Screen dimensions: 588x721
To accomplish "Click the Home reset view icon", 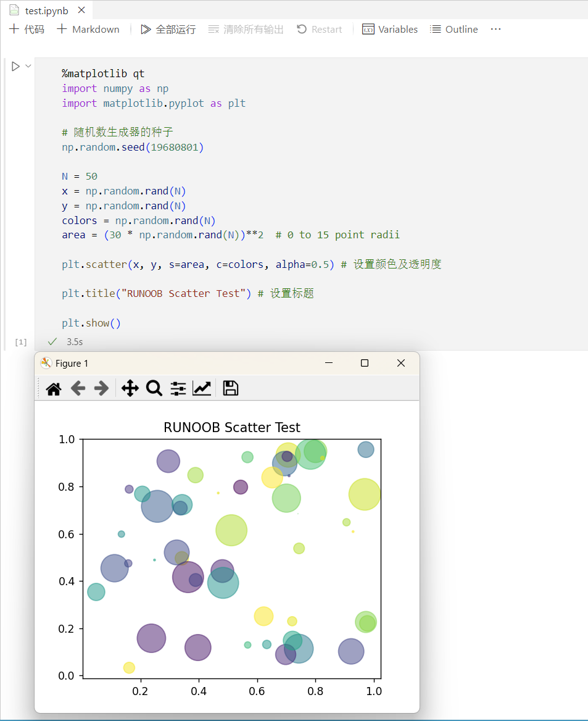I will [54, 388].
